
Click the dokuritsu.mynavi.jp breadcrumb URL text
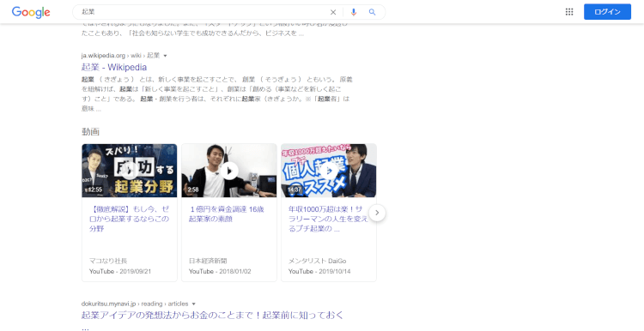coord(135,304)
